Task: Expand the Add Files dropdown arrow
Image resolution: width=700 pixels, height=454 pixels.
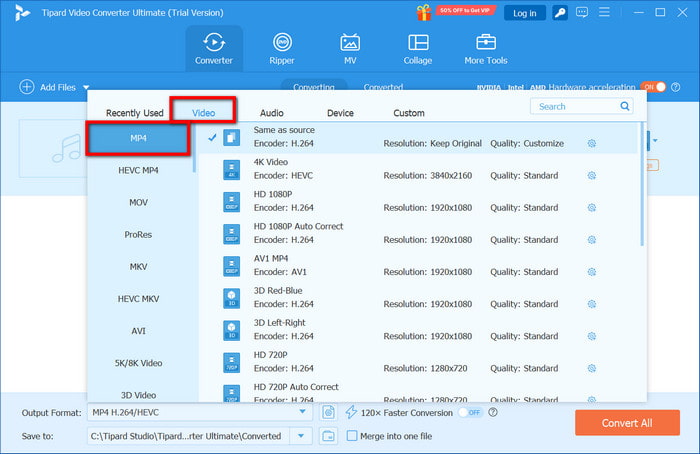Action: pyautogui.click(x=86, y=87)
